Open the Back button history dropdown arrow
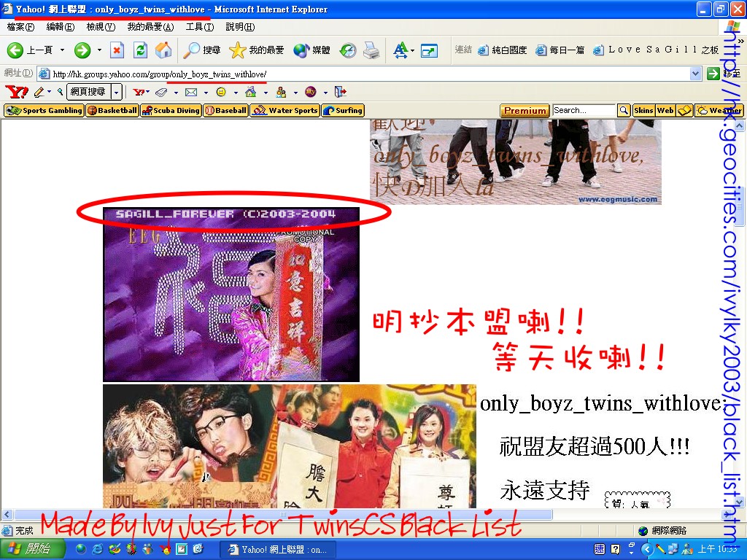 pyautogui.click(x=62, y=50)
